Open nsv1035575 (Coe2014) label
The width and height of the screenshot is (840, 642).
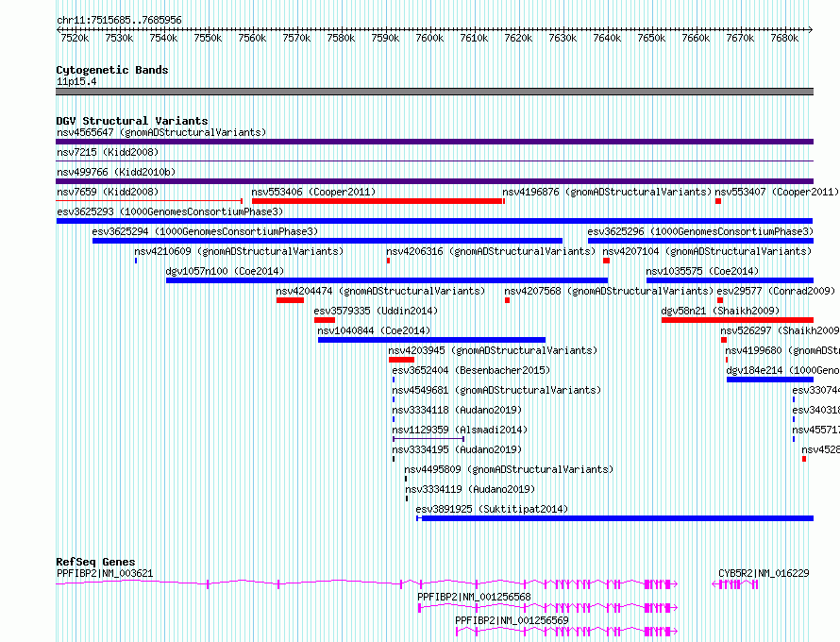(702, 271)
